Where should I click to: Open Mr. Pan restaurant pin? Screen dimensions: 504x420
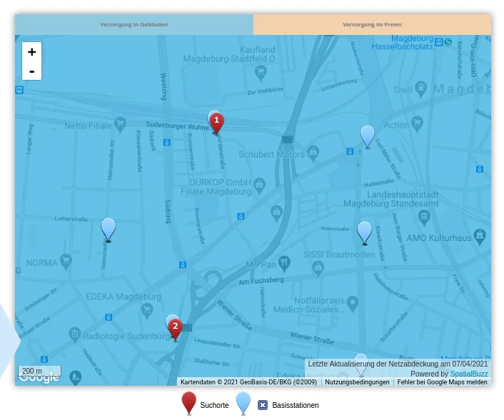point(284,264)
